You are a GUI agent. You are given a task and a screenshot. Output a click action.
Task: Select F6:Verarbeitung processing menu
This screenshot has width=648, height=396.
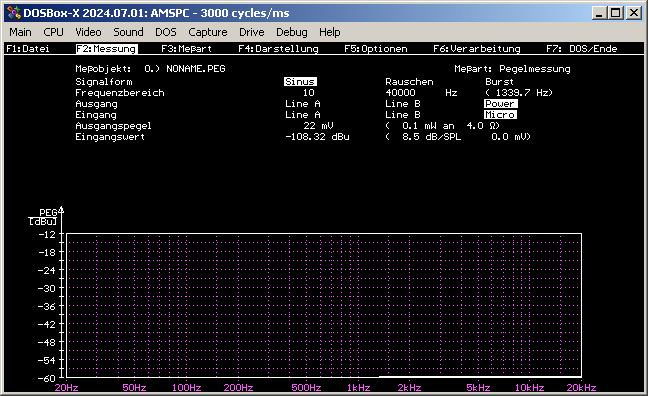(476, 49)
